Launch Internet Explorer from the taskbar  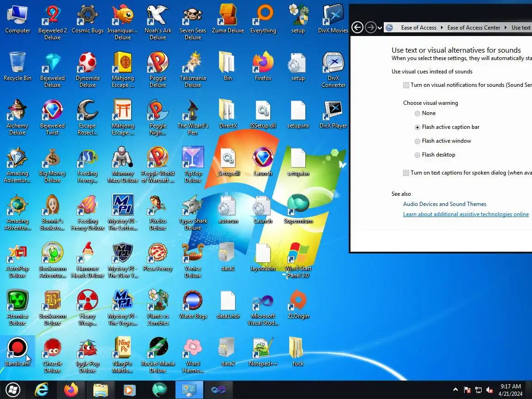pyautogui.click(x=42, y=390)
